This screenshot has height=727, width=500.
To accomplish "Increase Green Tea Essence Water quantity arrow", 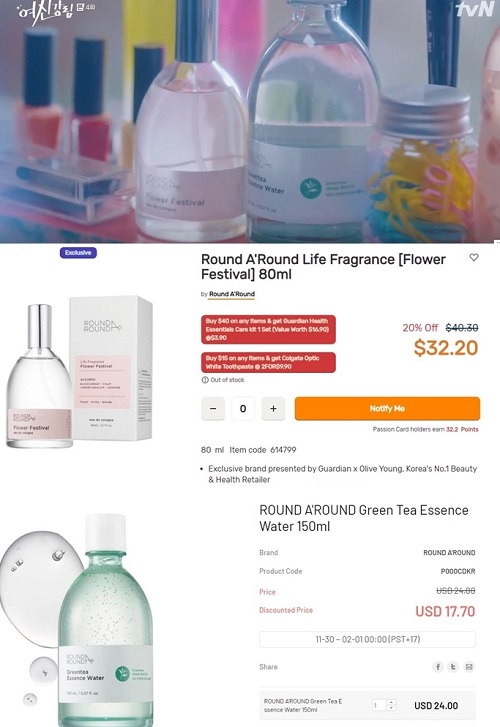I will 391,702.
